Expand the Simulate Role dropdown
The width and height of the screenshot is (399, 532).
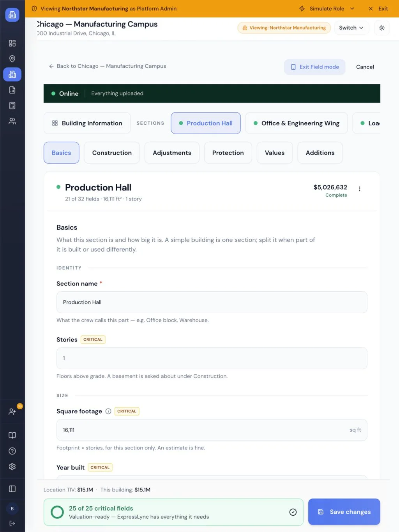pyautogui.click(x=327, y=9)
